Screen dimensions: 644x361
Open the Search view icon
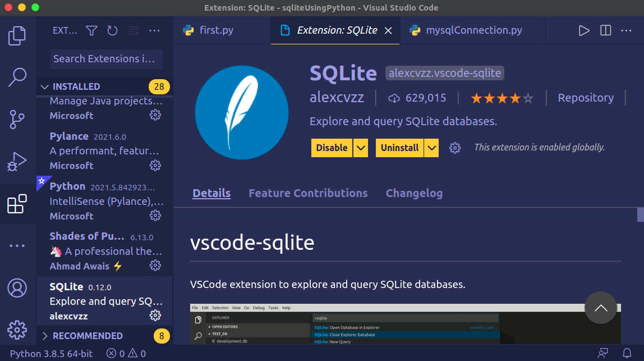point(17,77)
